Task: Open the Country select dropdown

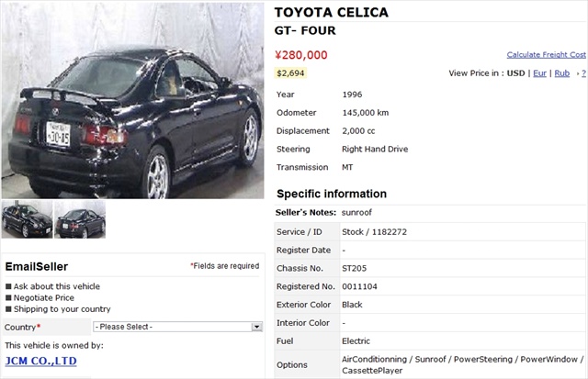Action: click(178, 327)
